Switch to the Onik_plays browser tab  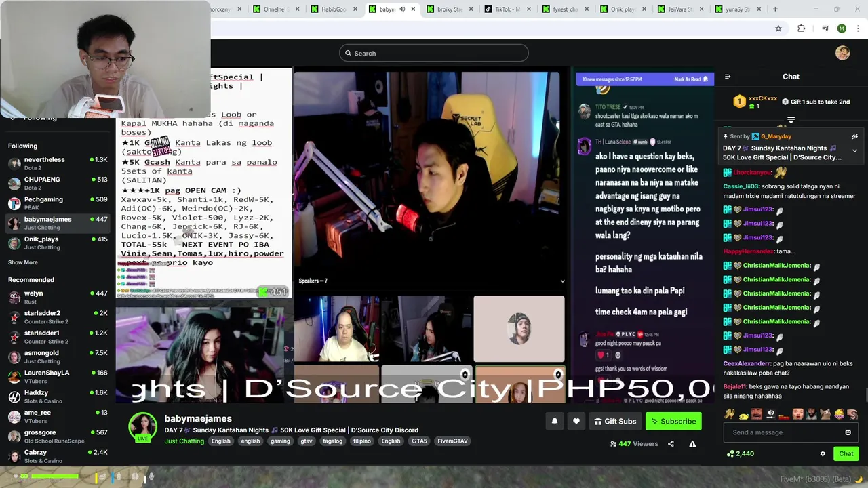coord(623,9)
